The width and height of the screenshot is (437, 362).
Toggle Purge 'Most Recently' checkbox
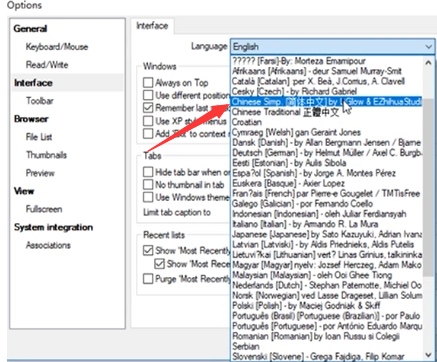point(148,278)
